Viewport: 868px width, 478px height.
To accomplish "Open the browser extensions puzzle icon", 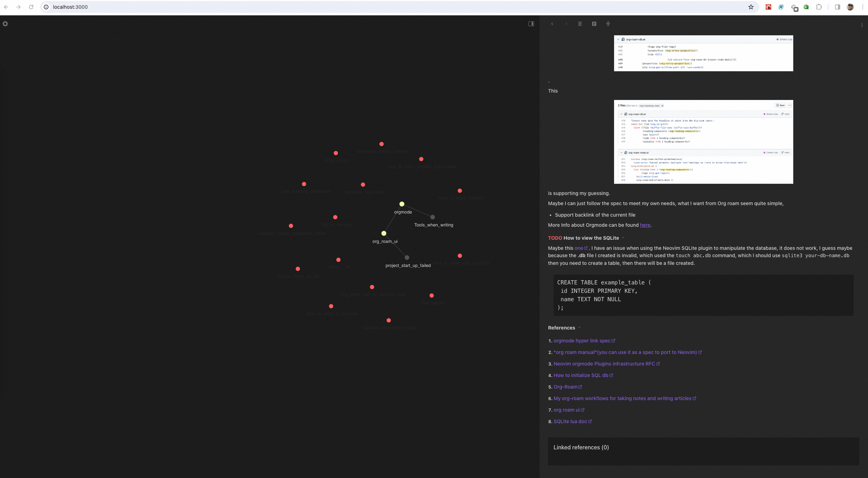I will coord(818,7).
